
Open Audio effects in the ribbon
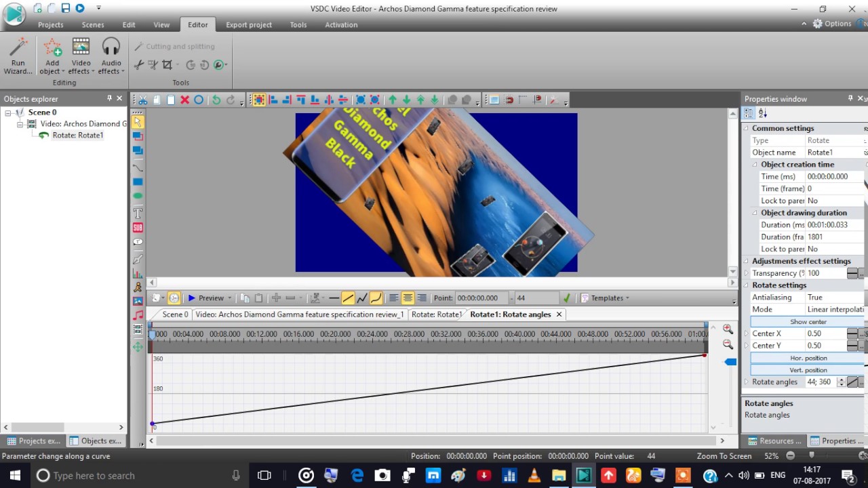coord(111,56)
